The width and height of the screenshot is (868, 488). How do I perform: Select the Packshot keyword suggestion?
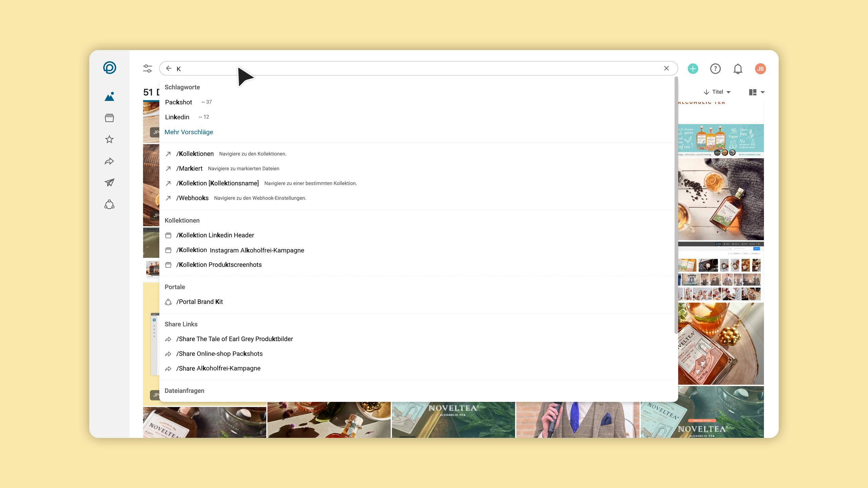click(179, 102)
